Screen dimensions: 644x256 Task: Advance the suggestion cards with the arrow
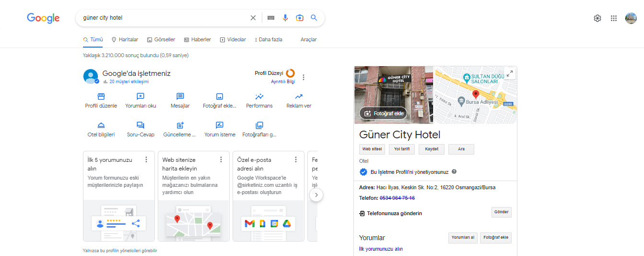point(316,195)
